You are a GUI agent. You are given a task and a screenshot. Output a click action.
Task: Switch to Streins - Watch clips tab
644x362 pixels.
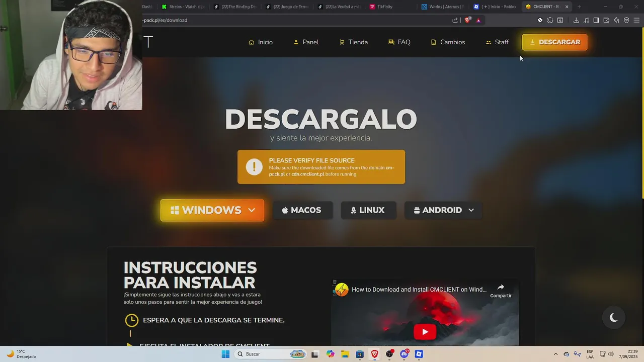tap(184, 7)
